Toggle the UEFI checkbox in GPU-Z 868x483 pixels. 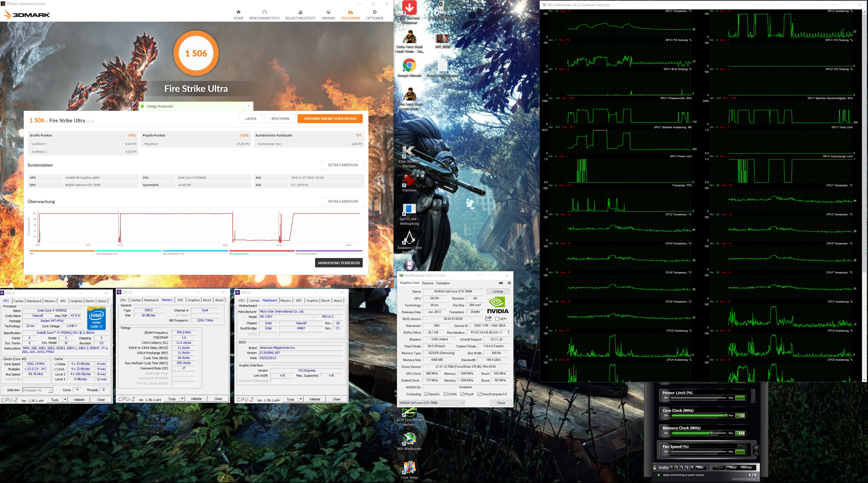(497, 319)
